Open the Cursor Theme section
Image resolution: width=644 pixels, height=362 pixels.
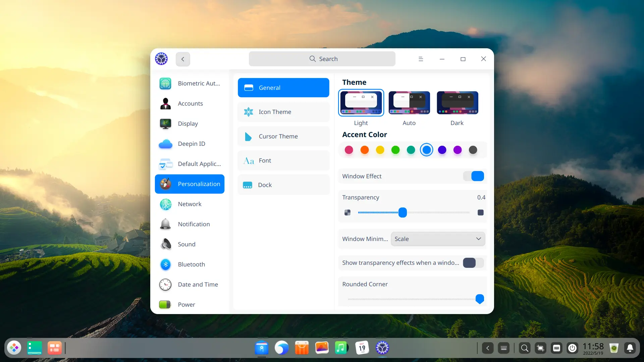click(283, 136)
